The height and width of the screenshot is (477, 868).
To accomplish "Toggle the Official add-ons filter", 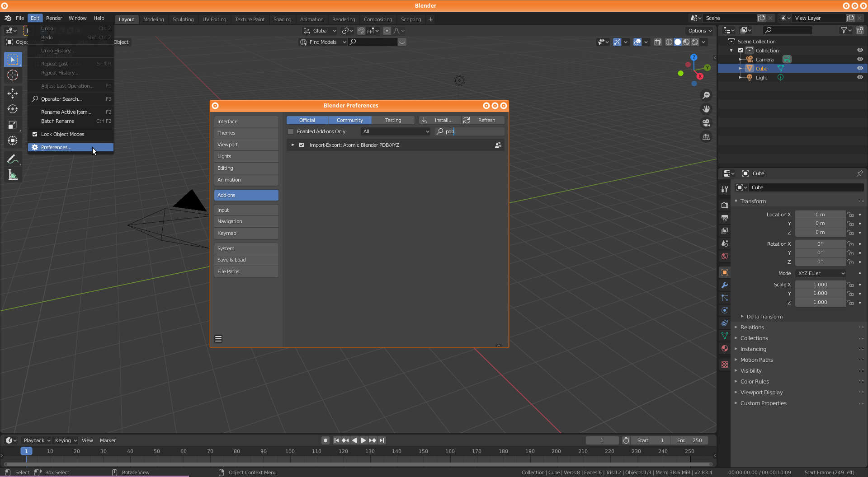I will [307, 120].
